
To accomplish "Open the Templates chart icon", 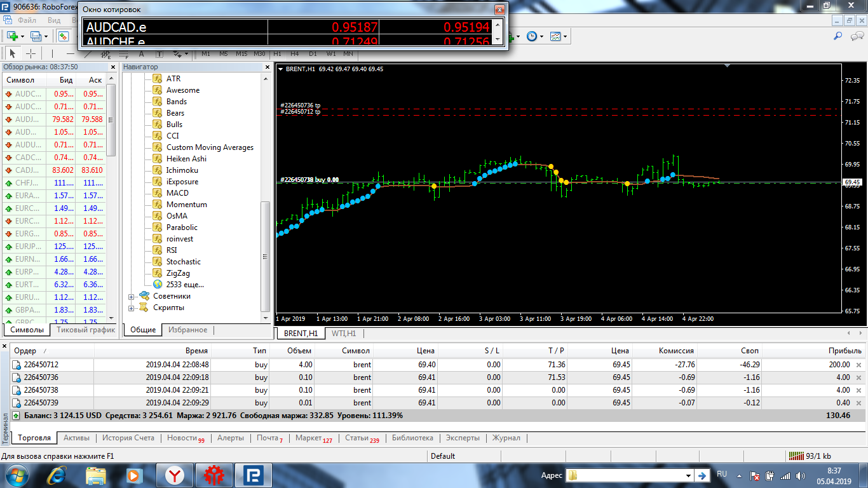I will pos(555,36).
